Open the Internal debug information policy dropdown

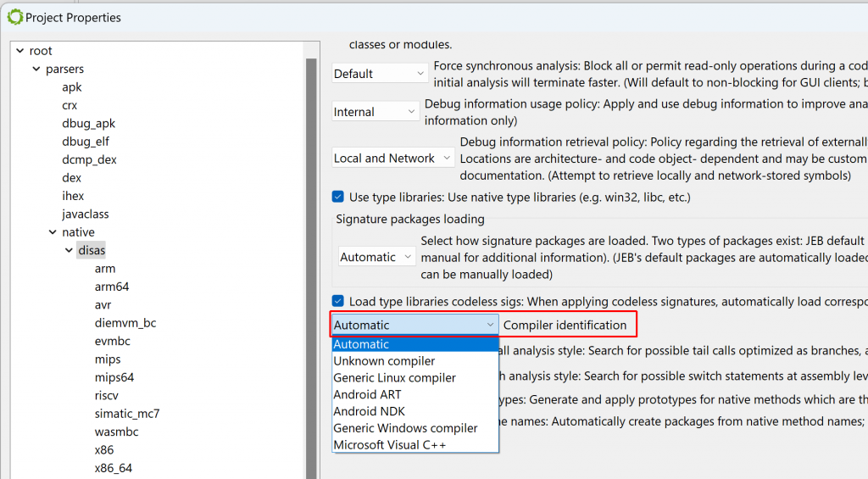point(376,112)
